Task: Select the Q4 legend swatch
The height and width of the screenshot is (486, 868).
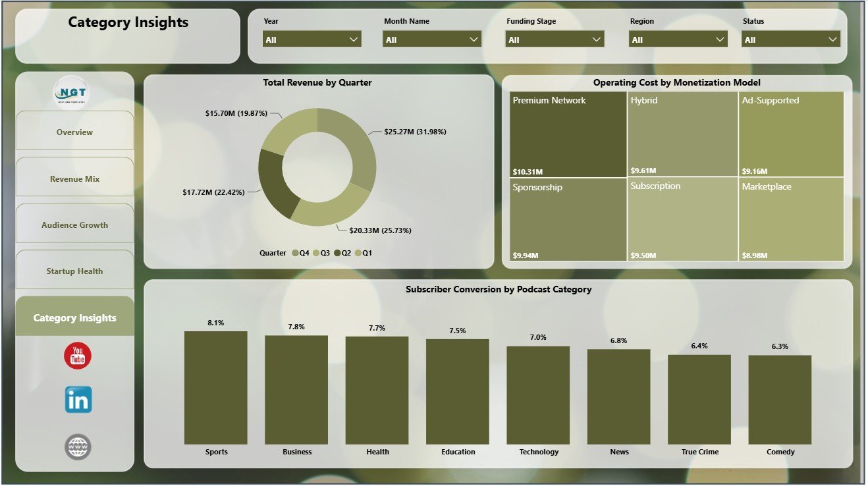Action: click(294, 253)
